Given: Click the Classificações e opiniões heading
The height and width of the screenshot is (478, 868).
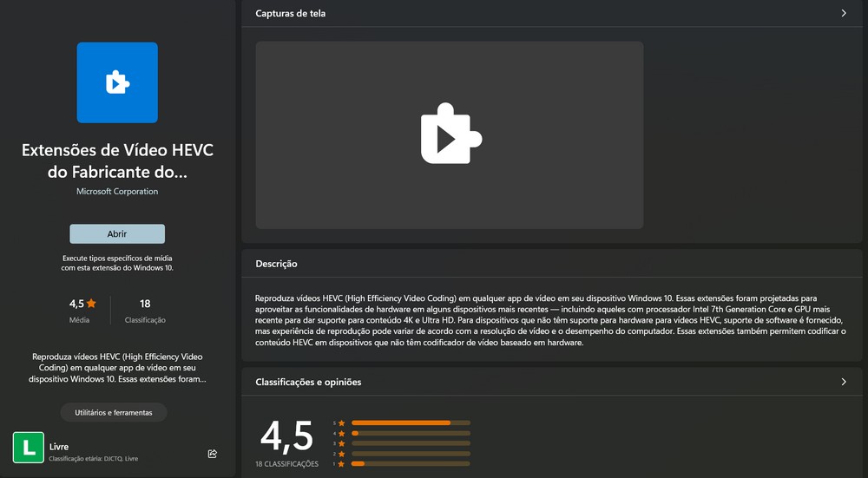Looking at the screenshot, I should (308, 382).
